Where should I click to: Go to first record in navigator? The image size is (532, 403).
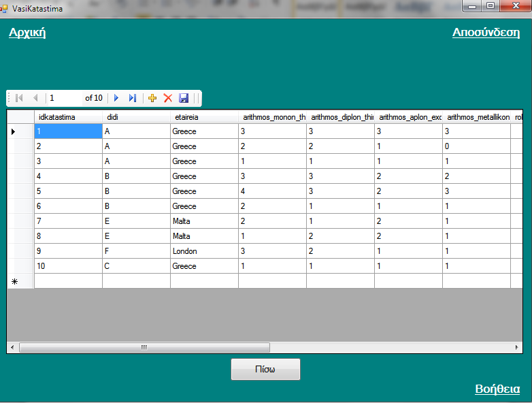pos(19,98)
